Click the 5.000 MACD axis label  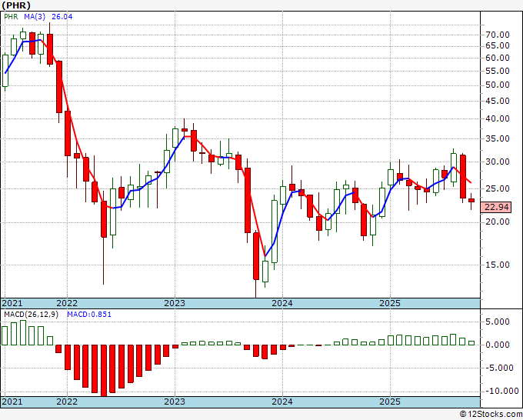499,322
